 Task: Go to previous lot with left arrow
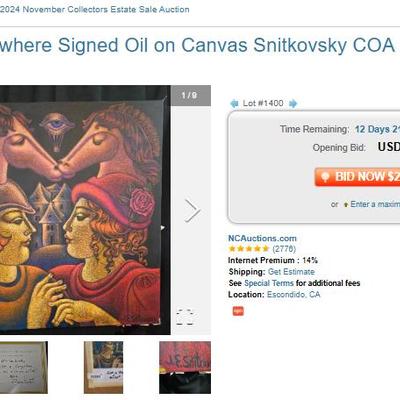[x=234, y=104]
